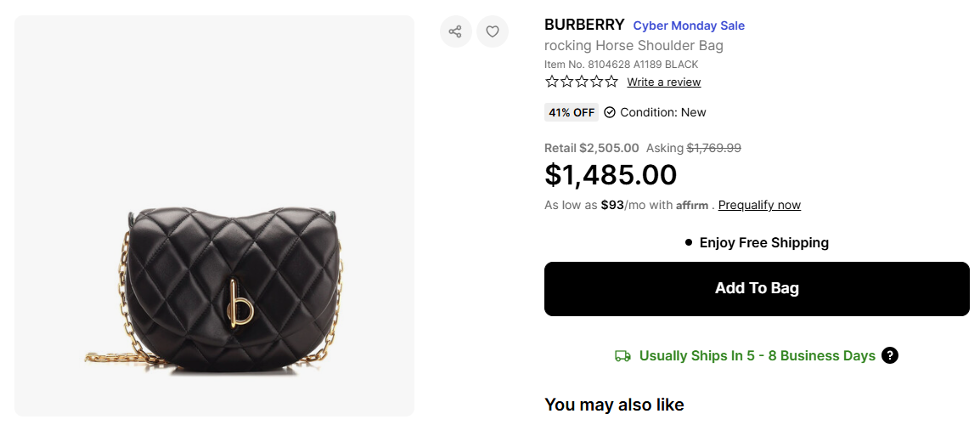Image resolution: width=980 pixels, height=425 pixels.
Task: Click the 41% OFF badge
Action: point(572,112)
